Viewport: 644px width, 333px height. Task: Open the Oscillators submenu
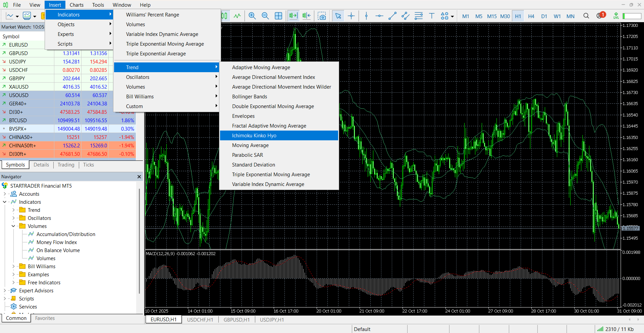tap(167, 77)
